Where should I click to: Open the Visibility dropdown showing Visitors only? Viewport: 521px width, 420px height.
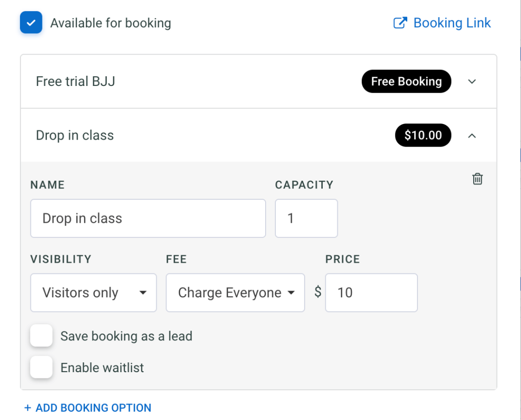[x=93, y=293]
